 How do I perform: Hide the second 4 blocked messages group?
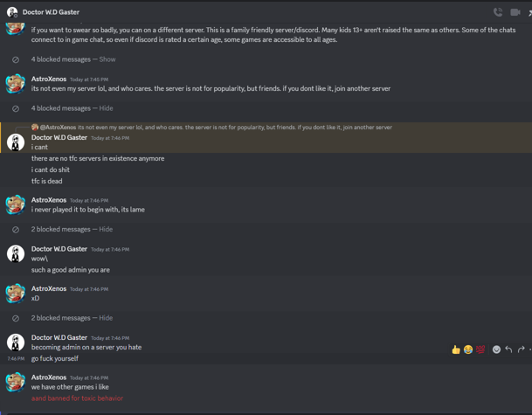click(x=106, y=108)
